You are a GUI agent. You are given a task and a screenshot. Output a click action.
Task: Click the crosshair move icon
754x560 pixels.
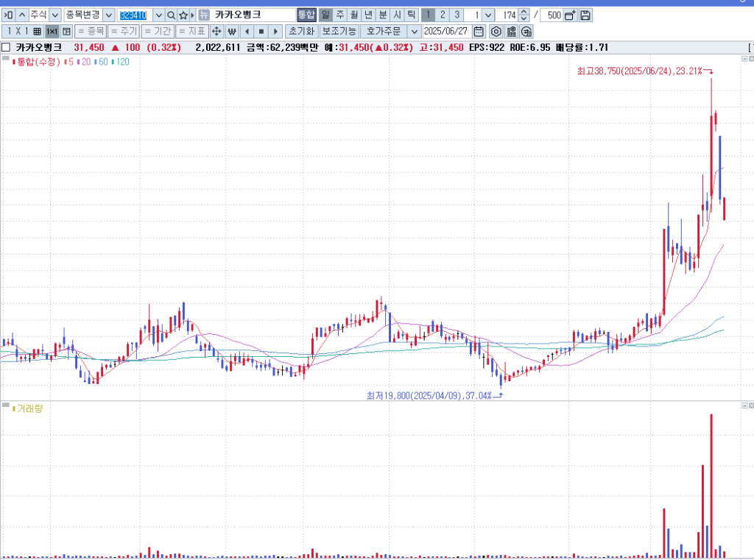point(216,31)
